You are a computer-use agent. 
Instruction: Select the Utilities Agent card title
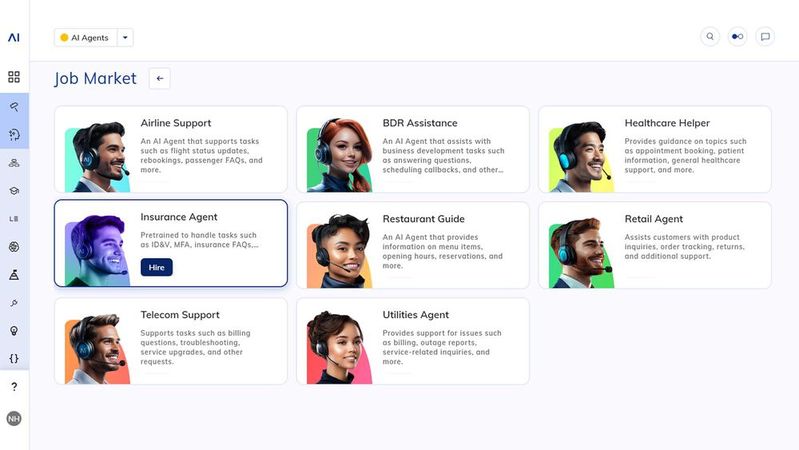(x=416, y=315)
